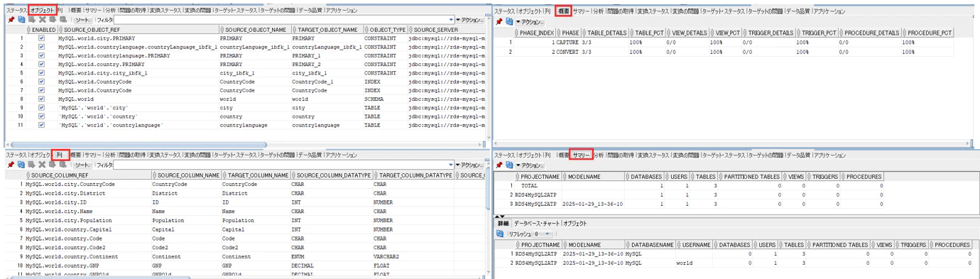Open the filter dropdown arrow in the objects panel
Screen dimensions: 980x279
click(452, 20)
